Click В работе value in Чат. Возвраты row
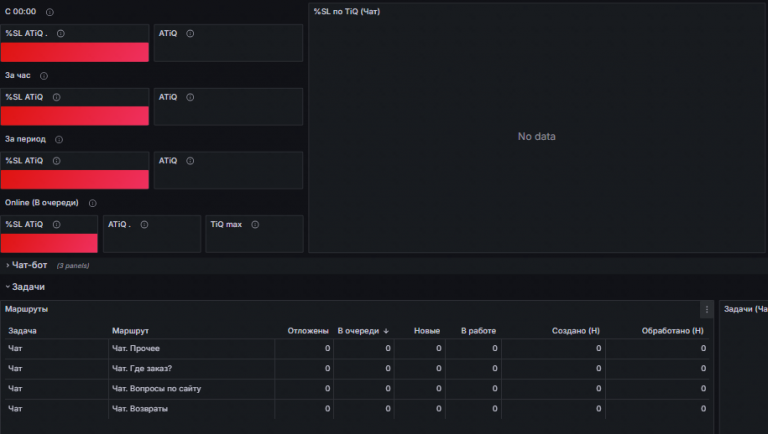Viewport: 768px width, 434px height. 495,409
